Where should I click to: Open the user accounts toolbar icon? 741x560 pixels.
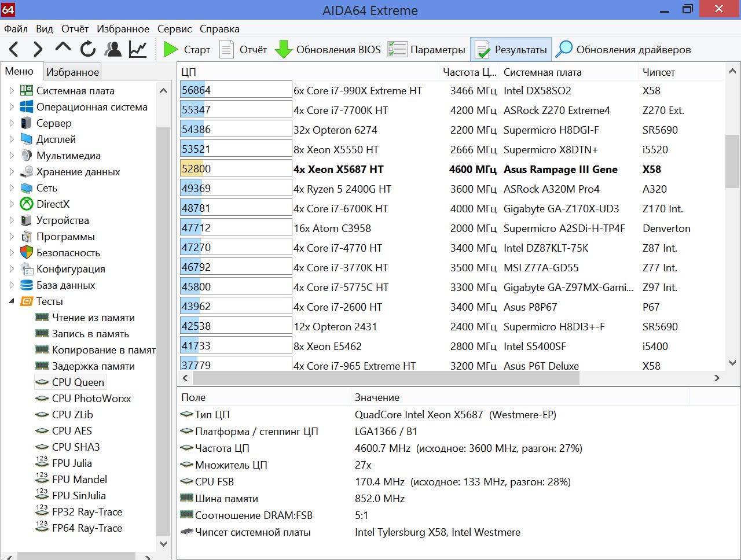(113, 50)
